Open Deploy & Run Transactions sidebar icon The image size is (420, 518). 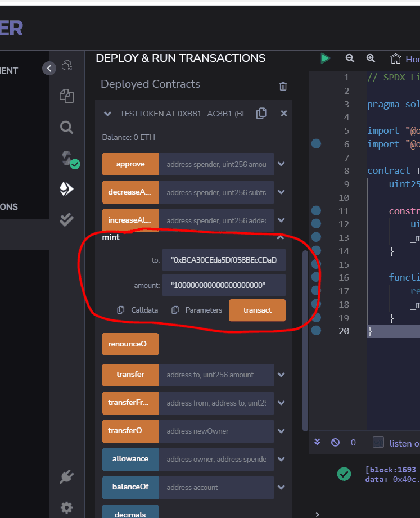coord(66,188)
